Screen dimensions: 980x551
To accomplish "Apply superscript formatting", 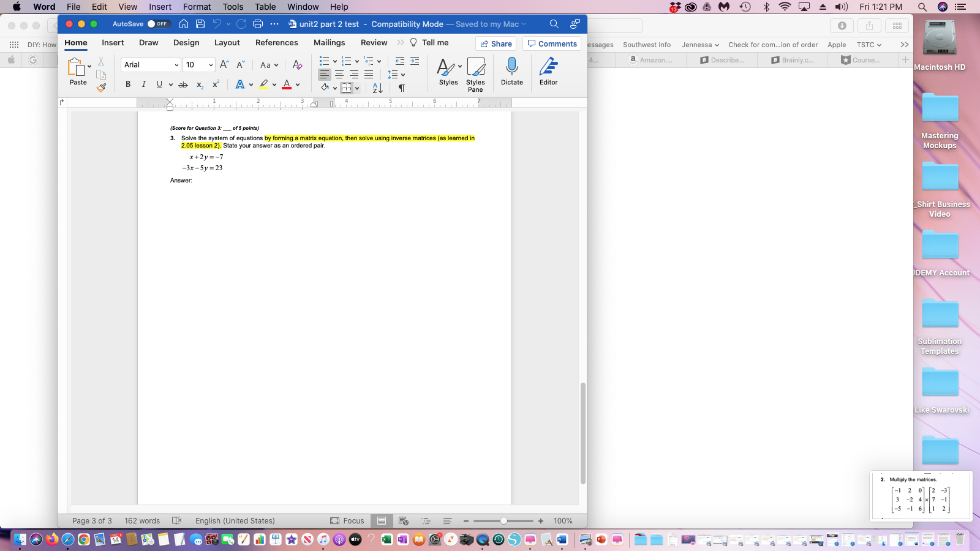I will 216,84.
